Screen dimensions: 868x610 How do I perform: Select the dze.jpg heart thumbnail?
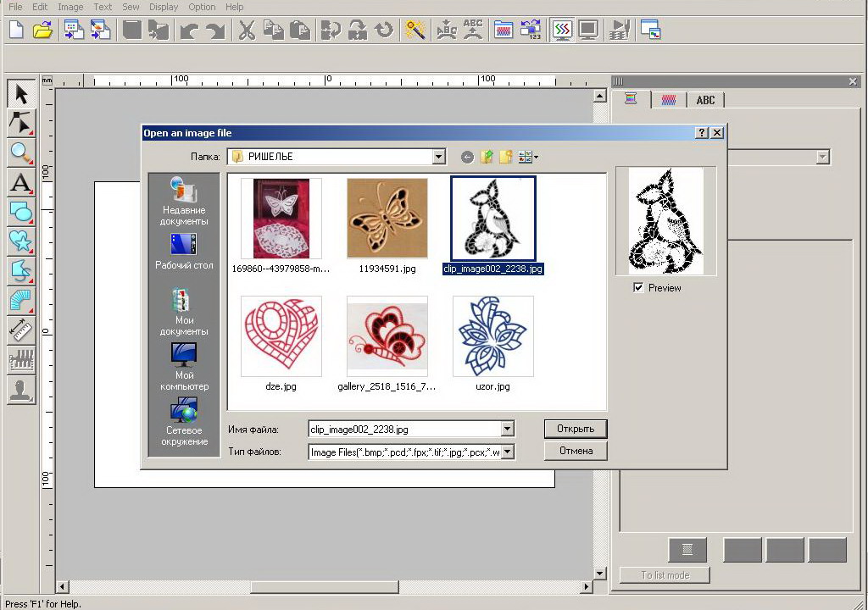point(281,336)
